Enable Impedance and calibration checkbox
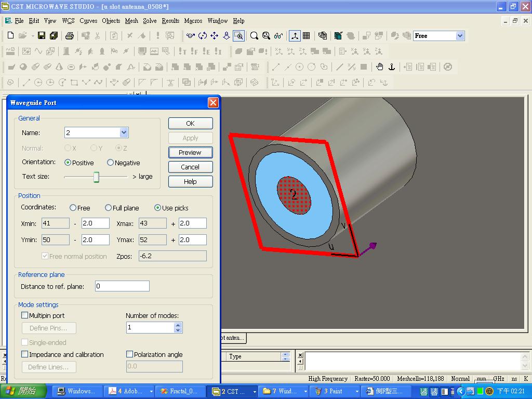 25,354
